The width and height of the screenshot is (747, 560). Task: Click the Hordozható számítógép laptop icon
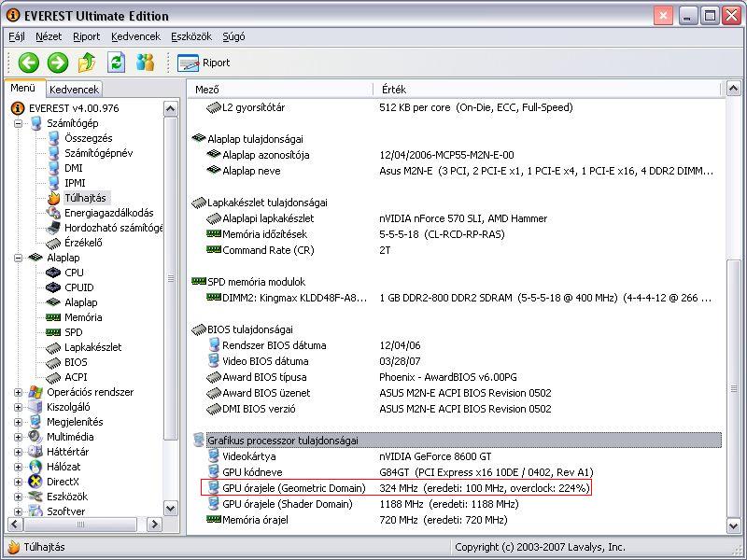(x=53, y=228)
